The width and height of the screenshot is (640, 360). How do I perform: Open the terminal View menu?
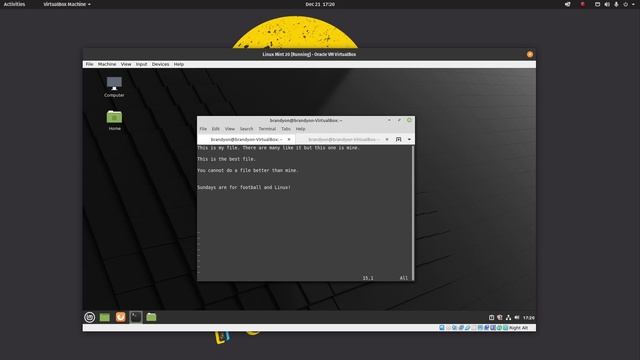coord(230,129)
